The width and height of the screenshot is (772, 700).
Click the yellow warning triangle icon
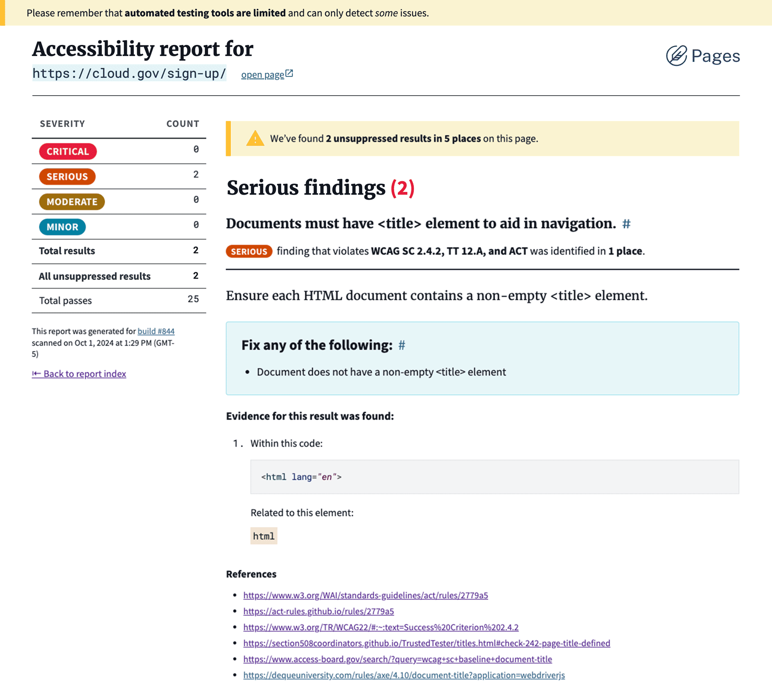(x=255, y=139)
